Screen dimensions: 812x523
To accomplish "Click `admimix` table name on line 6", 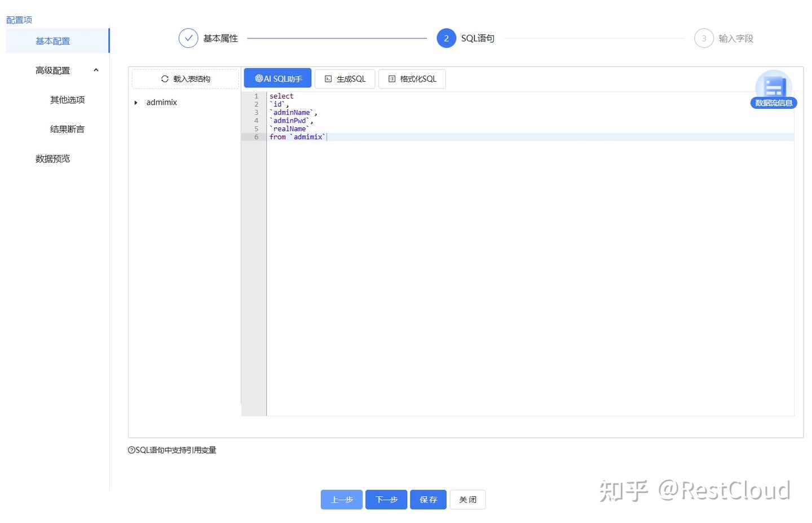I will (x=308, y=137).
